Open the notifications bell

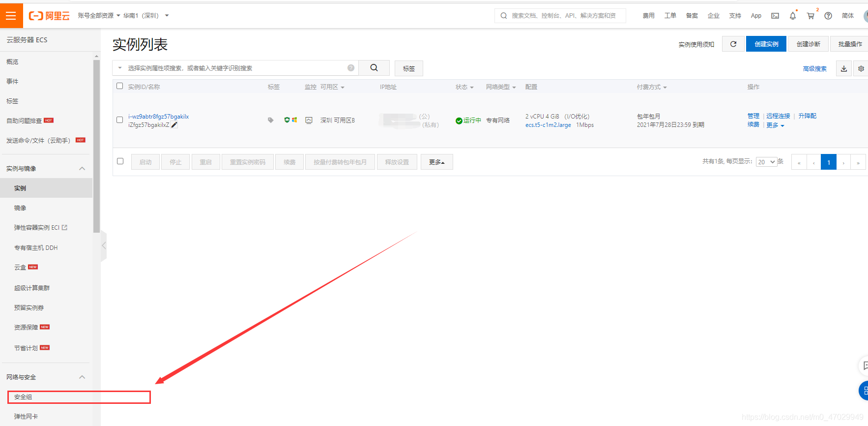[x=793, y=16]
